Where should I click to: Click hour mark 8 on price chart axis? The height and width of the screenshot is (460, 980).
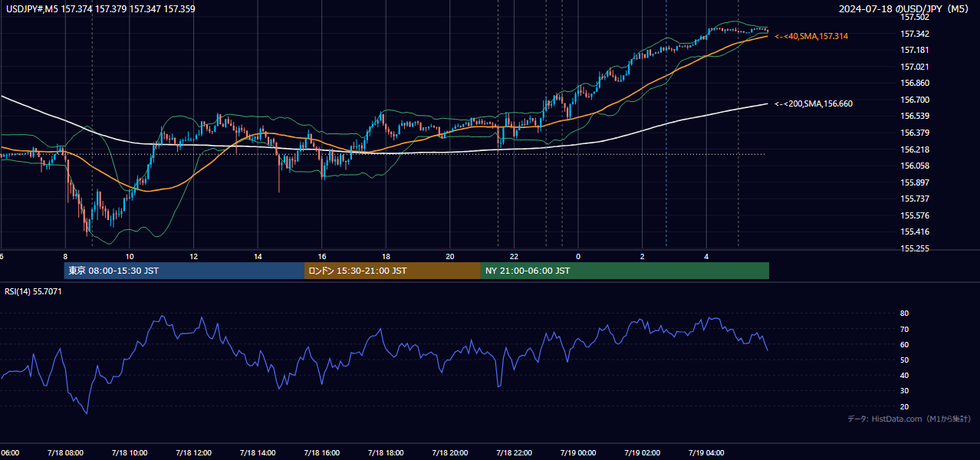65,256
